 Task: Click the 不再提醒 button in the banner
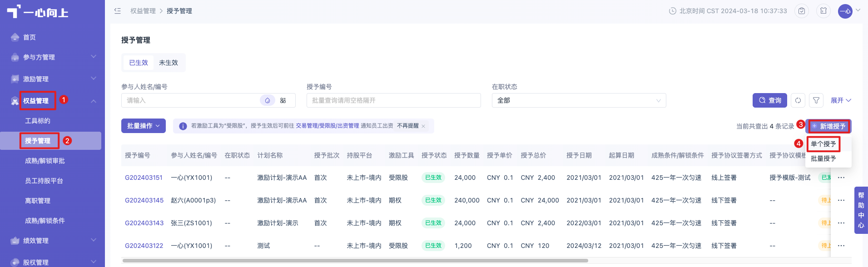pyautogui.click(x=408, y=126)
